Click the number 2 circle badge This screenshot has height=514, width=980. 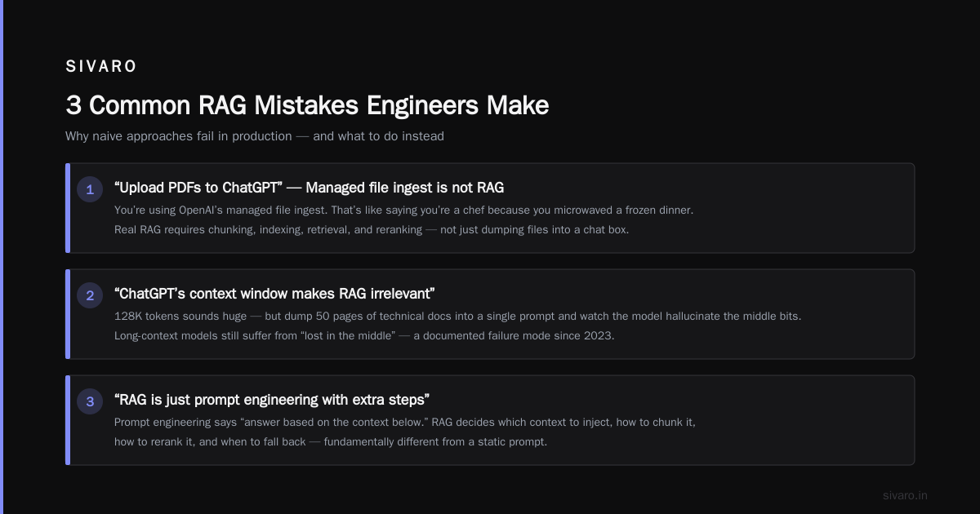point(90,295)
